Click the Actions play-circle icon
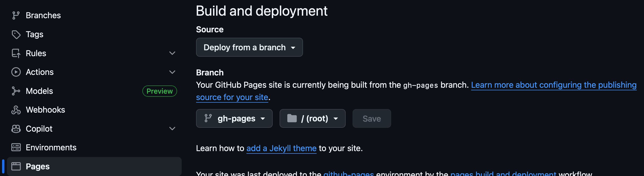Image resolution: width=644 pixels, height=176 pixels. [x=16, y=72]
